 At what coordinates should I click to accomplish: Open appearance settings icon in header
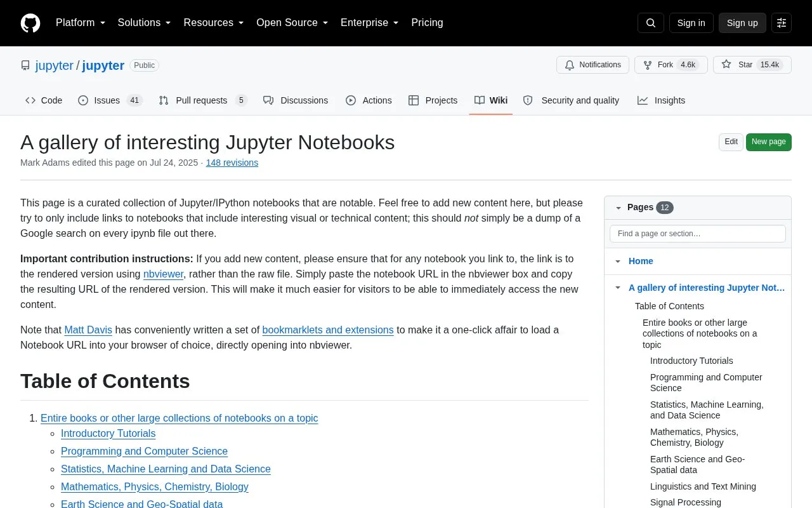pos(782,23)
